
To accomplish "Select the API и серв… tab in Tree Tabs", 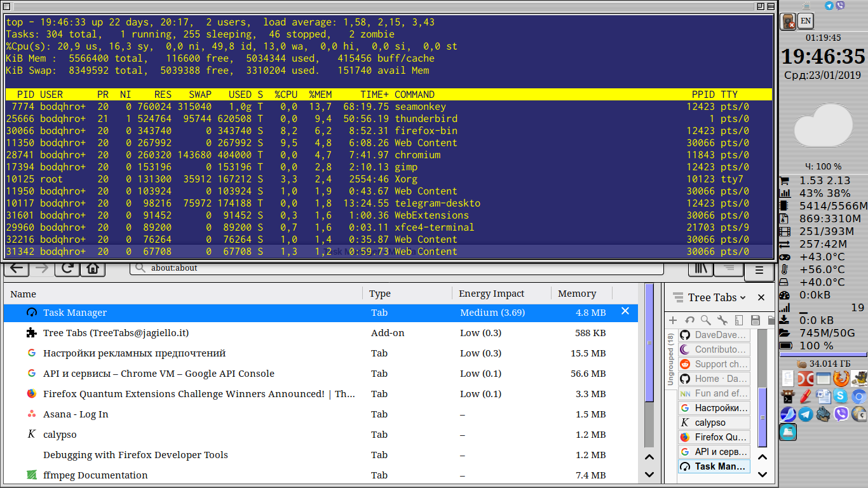I will 714,452.
